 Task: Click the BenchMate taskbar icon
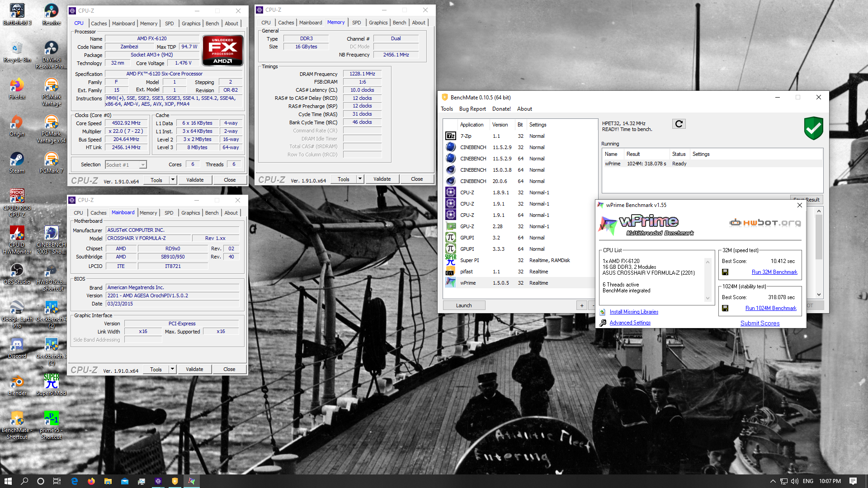(x=175, y=481)
